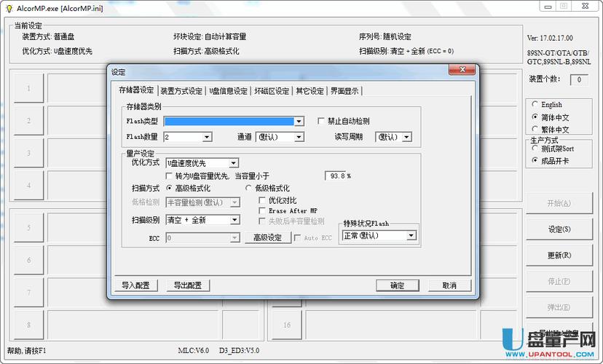This screenshot has width=603, height=364.
Task: Select port slot button 16
Action: pos(287,325)
